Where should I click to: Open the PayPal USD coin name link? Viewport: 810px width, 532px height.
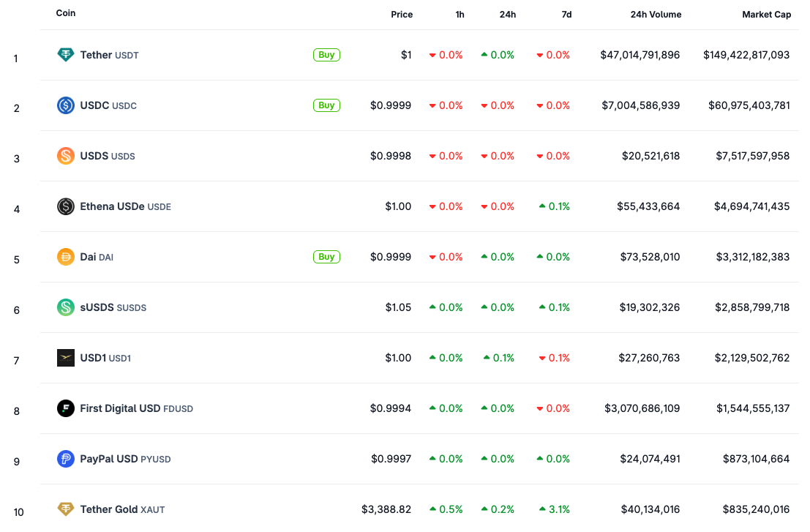[x=109, y=459]
